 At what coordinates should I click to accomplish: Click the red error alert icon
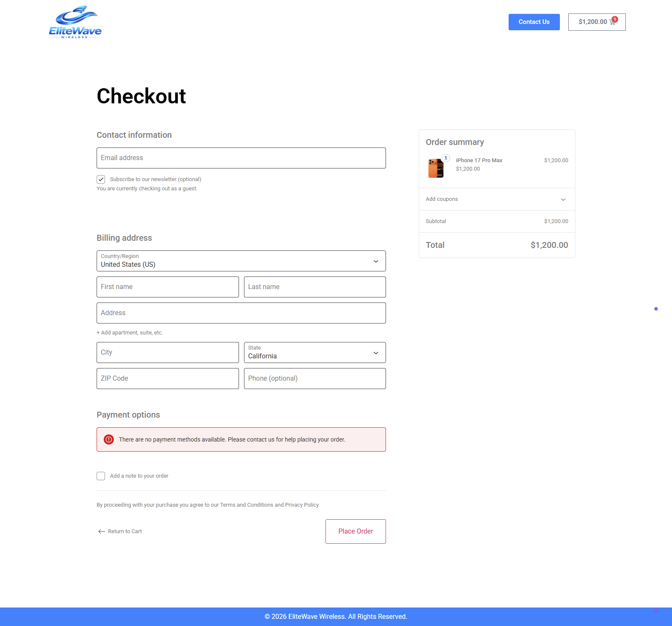pos(109,439)
